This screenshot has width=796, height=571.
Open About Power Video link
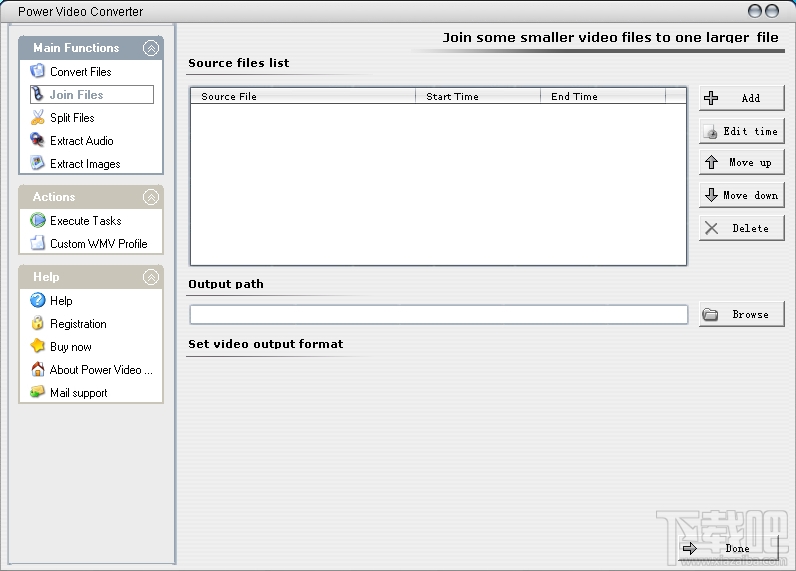coord(101,370)
